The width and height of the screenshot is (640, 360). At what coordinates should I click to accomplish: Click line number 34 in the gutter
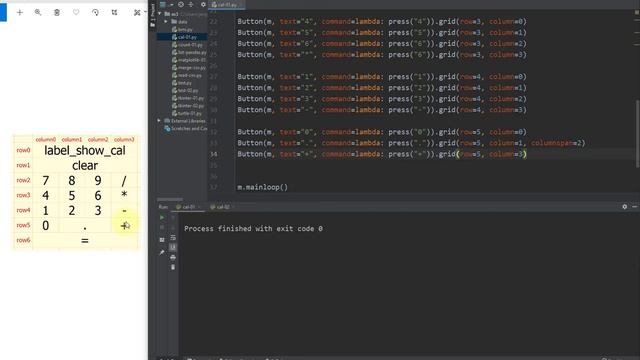(214, 154)
